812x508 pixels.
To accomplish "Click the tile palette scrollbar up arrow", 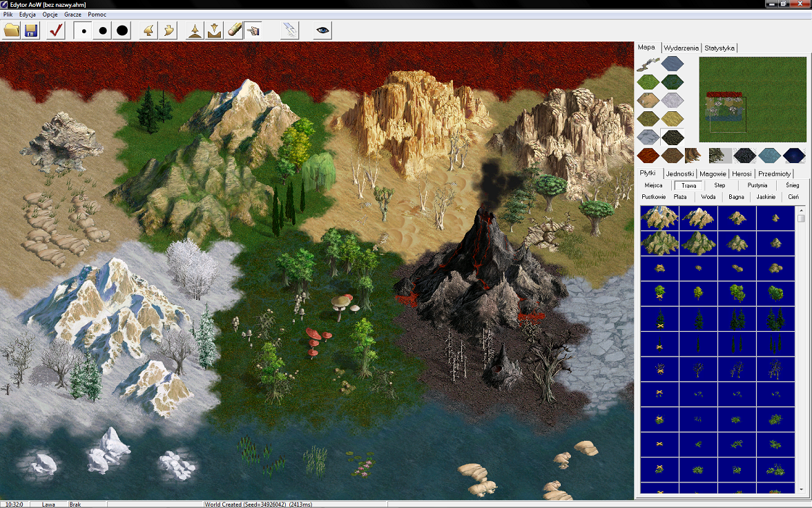I will 801,210.
